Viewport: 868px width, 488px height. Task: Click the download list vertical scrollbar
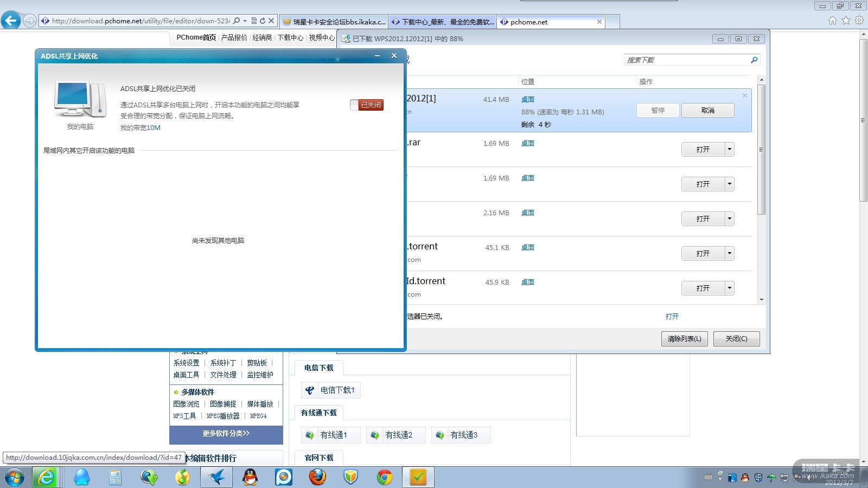[762, 149]
